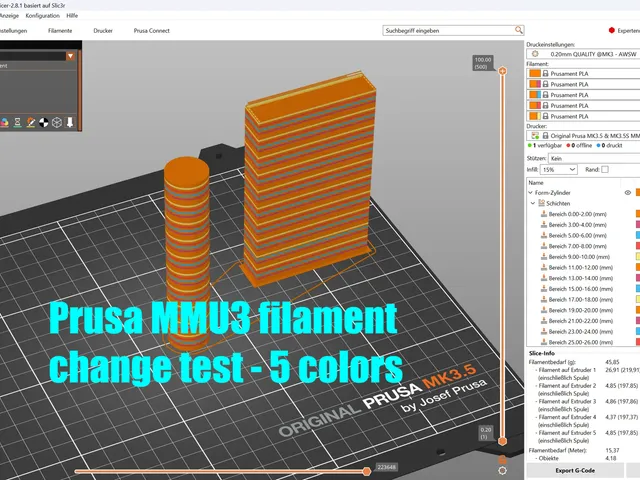Select Bereich 7.00-8.00 (mm) layer range
The height and width of the screenshot is (480, 640).
coord(578,246)
